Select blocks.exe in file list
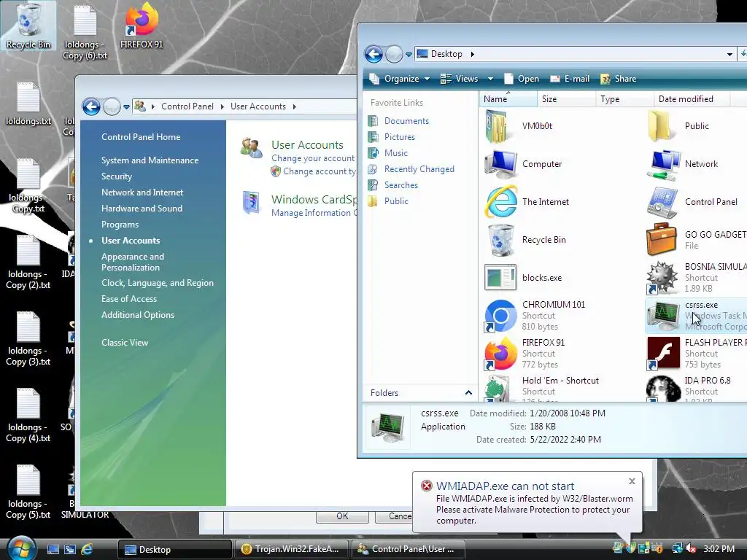Viewport: 747px width, 560px height. click(524, 278)
